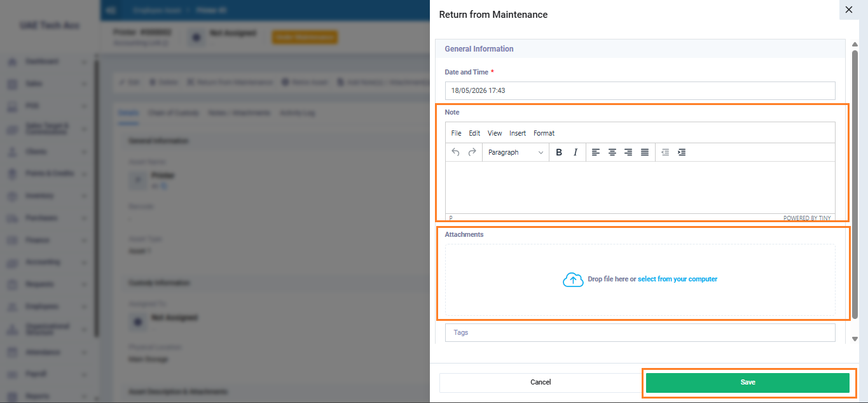Click the green Save button
The image size is (868, 403).
click(748, 383)
